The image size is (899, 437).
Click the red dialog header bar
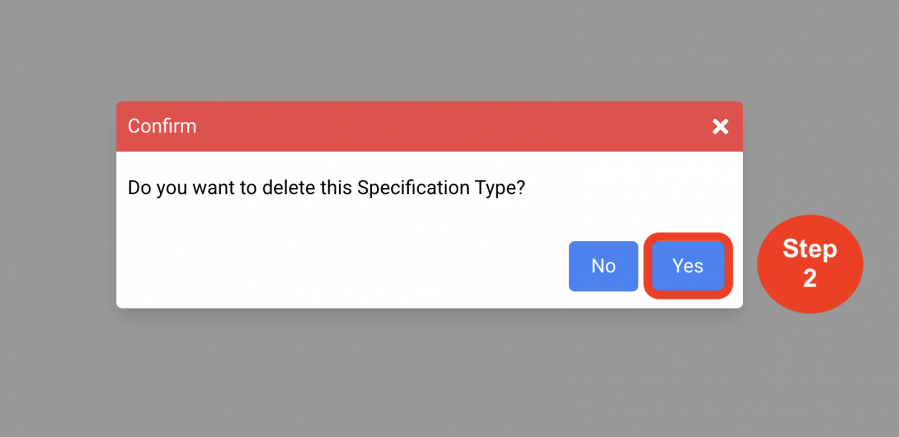coord(429,126)
